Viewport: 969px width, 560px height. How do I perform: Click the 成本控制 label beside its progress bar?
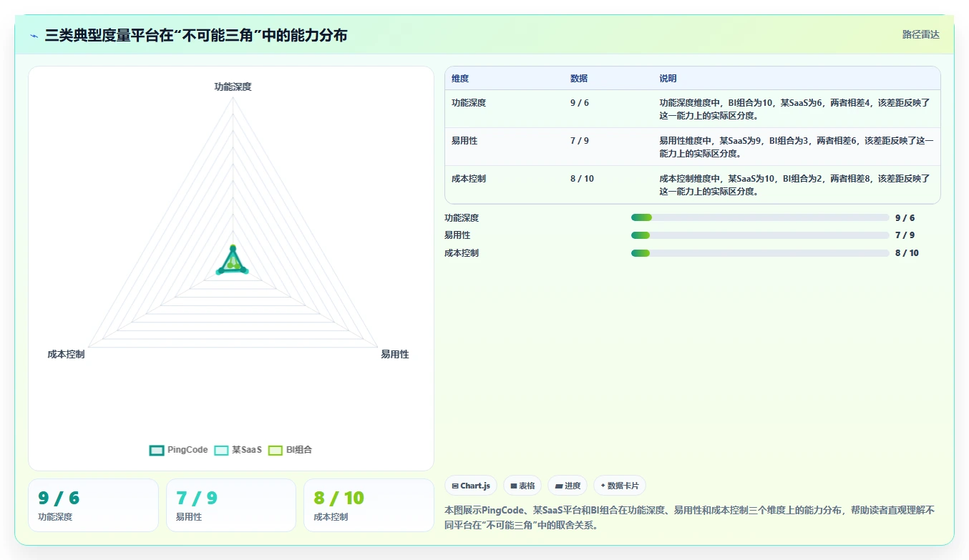(x=462, y=253)
